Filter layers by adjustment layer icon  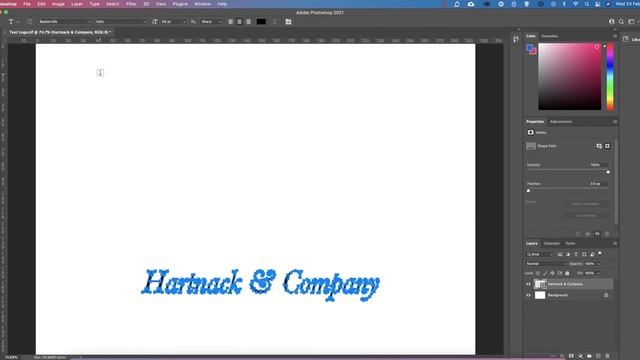pos(568,254)
